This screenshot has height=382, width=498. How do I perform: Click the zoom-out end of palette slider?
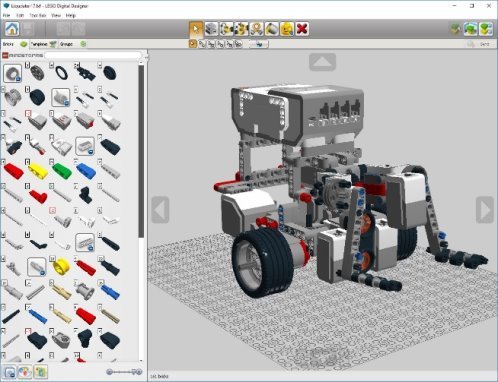pos(109,372)
